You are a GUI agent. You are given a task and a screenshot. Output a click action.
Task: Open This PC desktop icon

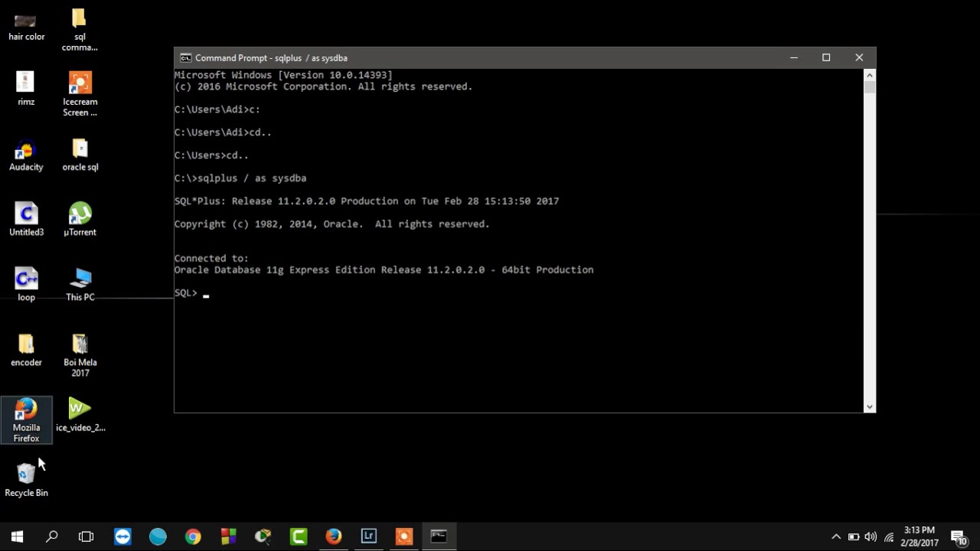pos(80,285)
